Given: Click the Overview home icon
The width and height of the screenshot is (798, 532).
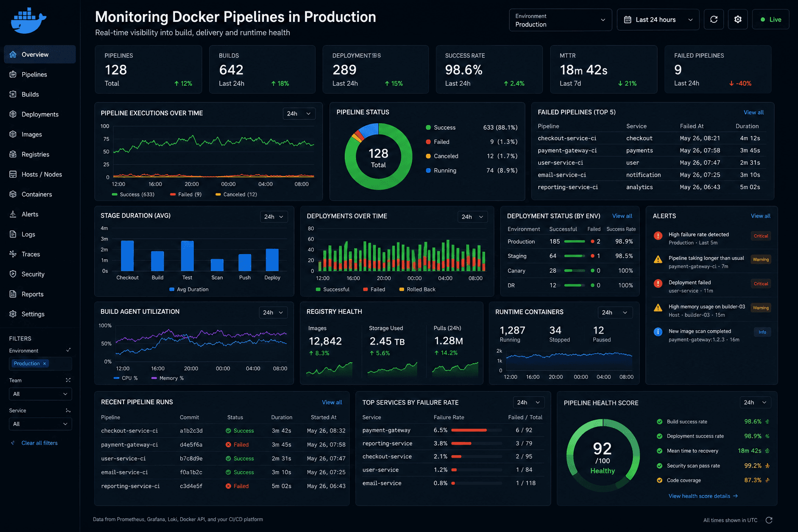Looking at the screenshot, I should pyautogui.click(x=13, y=55).
